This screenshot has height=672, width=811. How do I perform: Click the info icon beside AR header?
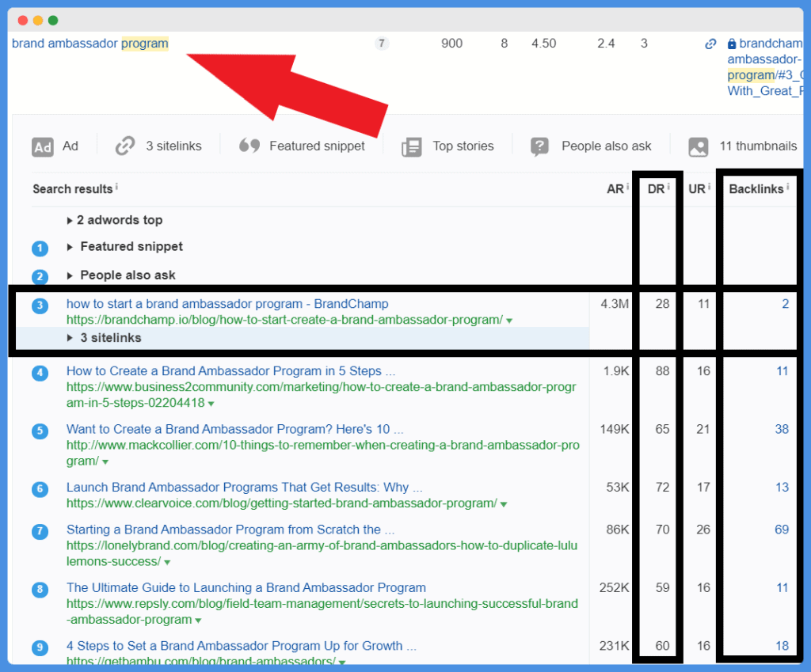coord(627,186)
